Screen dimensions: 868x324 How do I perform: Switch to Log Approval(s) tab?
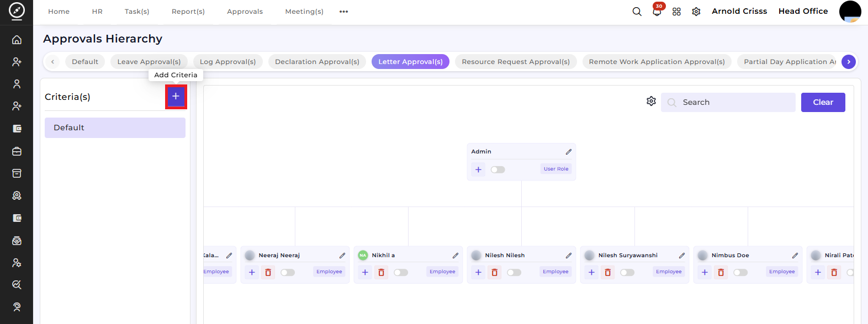coord(227,62)
